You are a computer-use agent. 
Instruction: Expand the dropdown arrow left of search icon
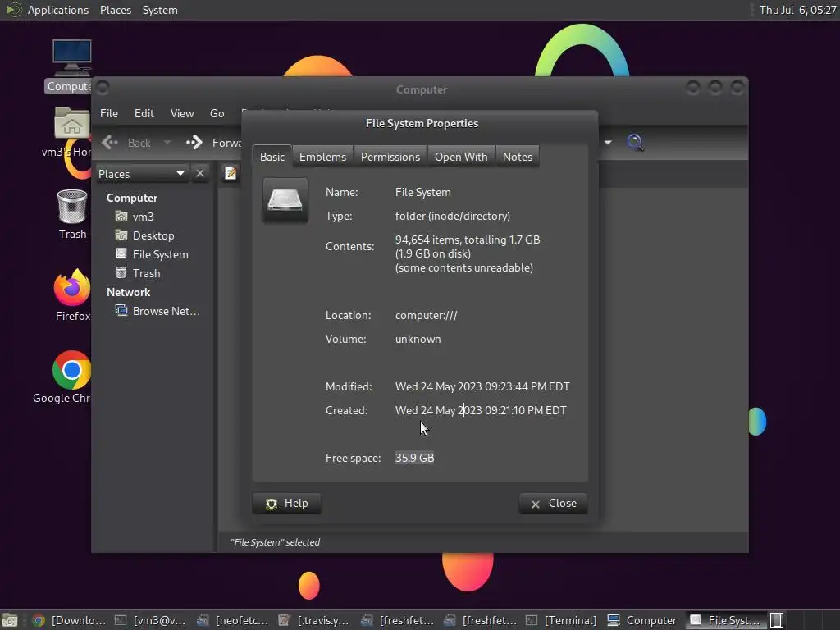coord(608,143)
